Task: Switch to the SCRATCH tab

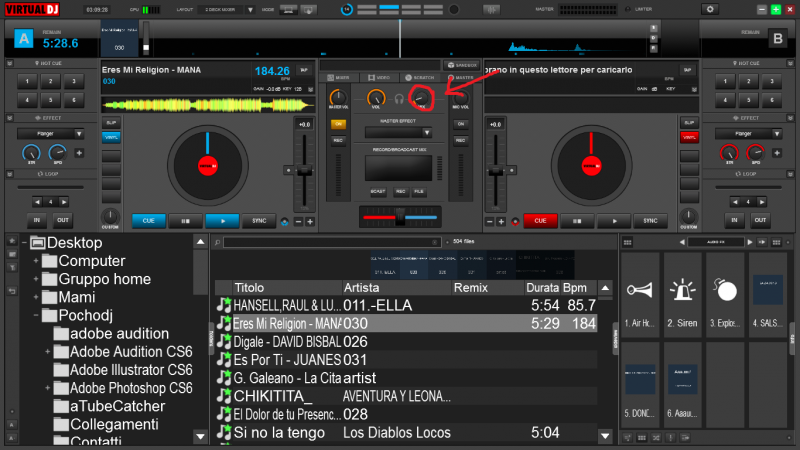Action: tap(419, 78)
